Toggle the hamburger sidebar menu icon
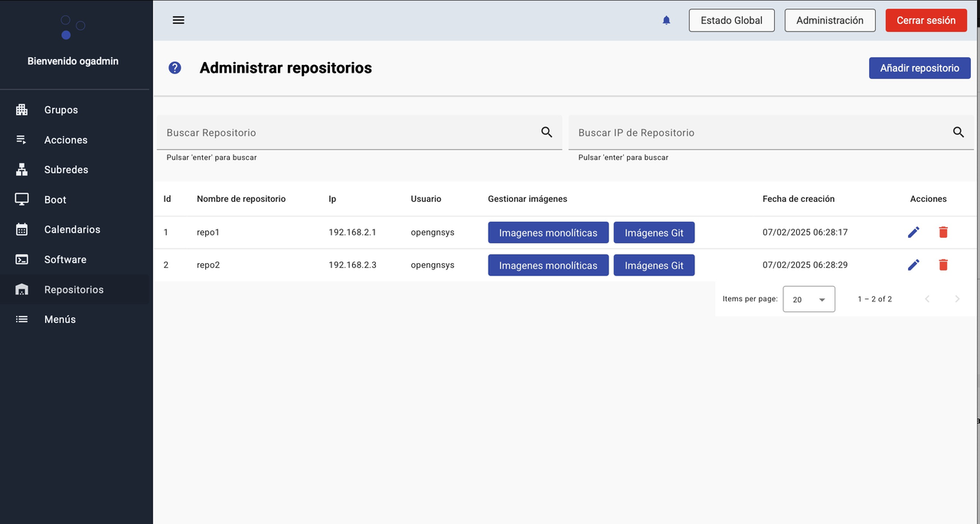This screenshot has height=524, width=980. click(x=178, y=20)
